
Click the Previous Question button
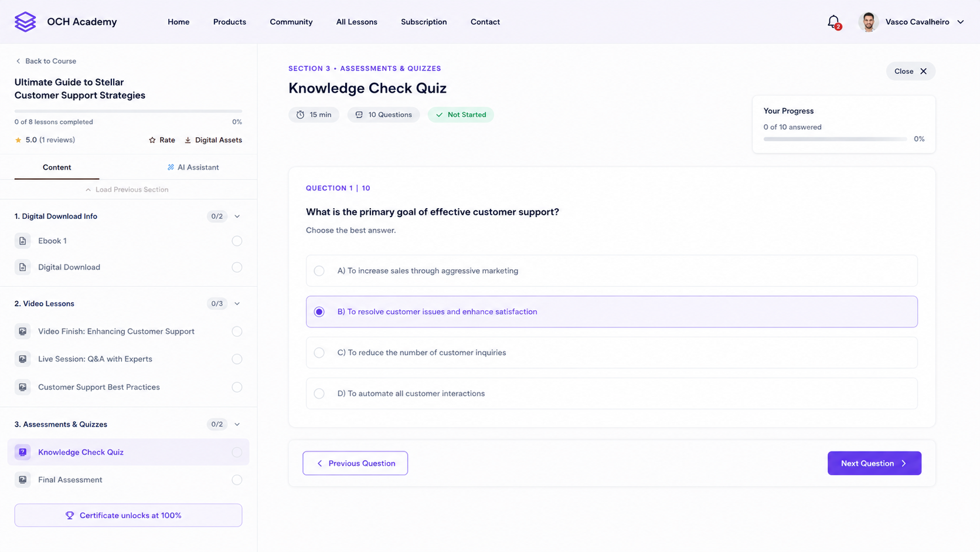pyautogui.click(x=355, y=463)
